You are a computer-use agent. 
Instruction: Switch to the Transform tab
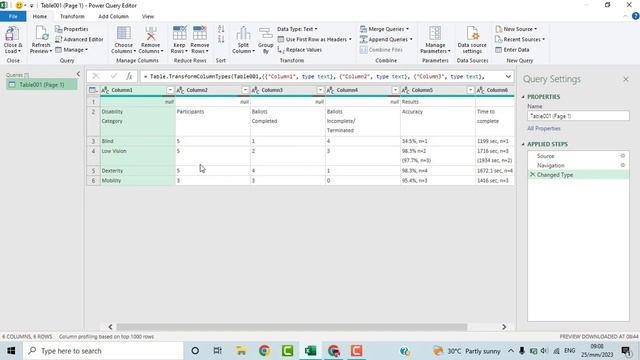(x=72, y=16)
